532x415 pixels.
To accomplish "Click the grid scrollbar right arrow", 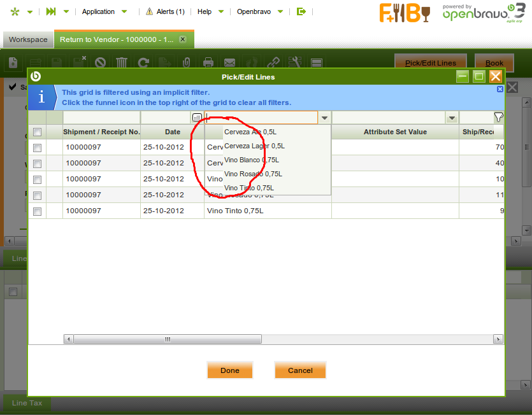I will [x=498, y=339].
